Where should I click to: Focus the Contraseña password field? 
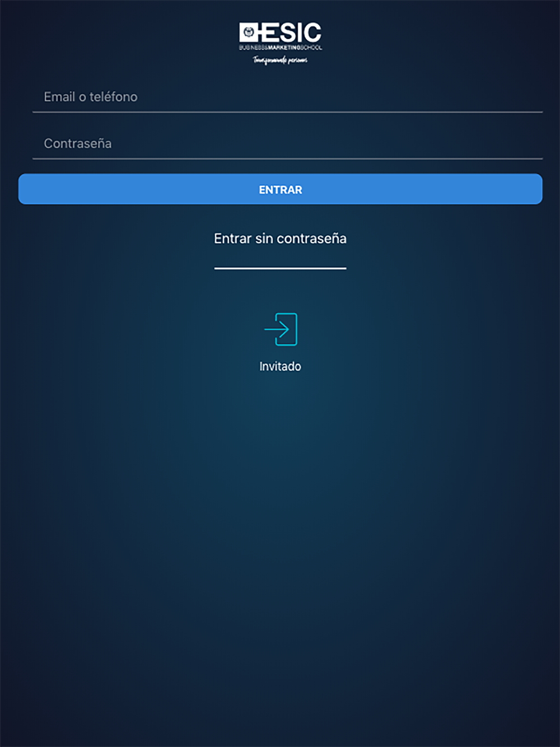coord(288,144)
